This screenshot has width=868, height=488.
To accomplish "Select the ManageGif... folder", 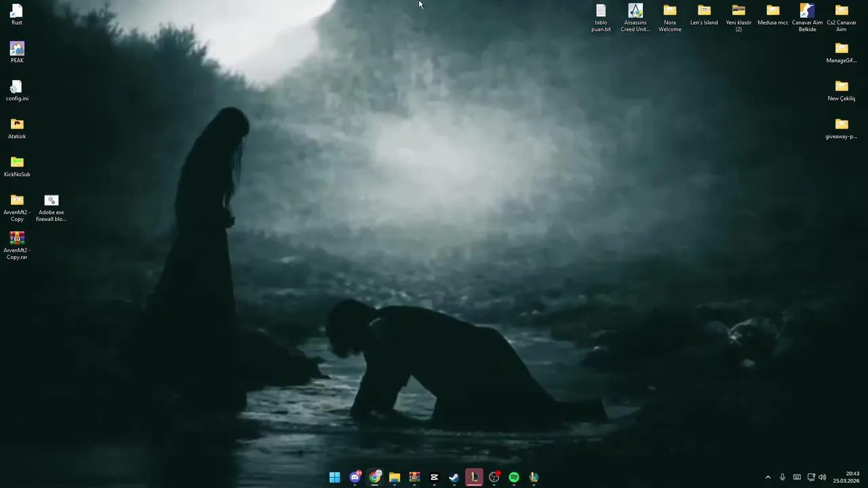I will tap(842, 53).
